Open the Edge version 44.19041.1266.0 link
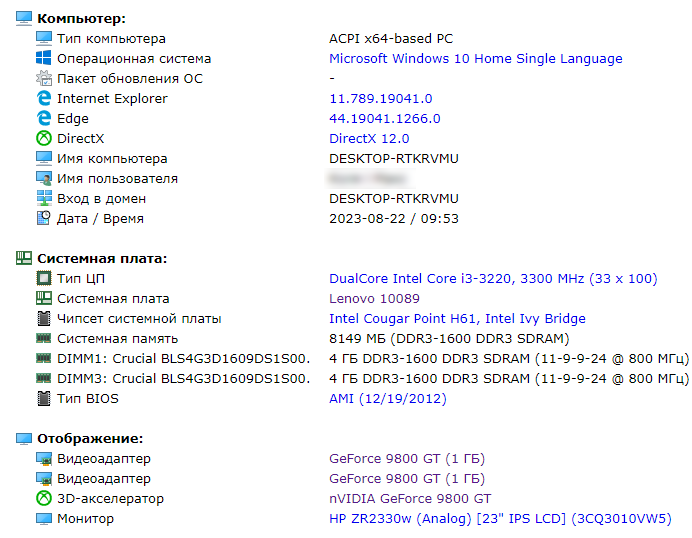The image size is (692, 538). point(385,118)
